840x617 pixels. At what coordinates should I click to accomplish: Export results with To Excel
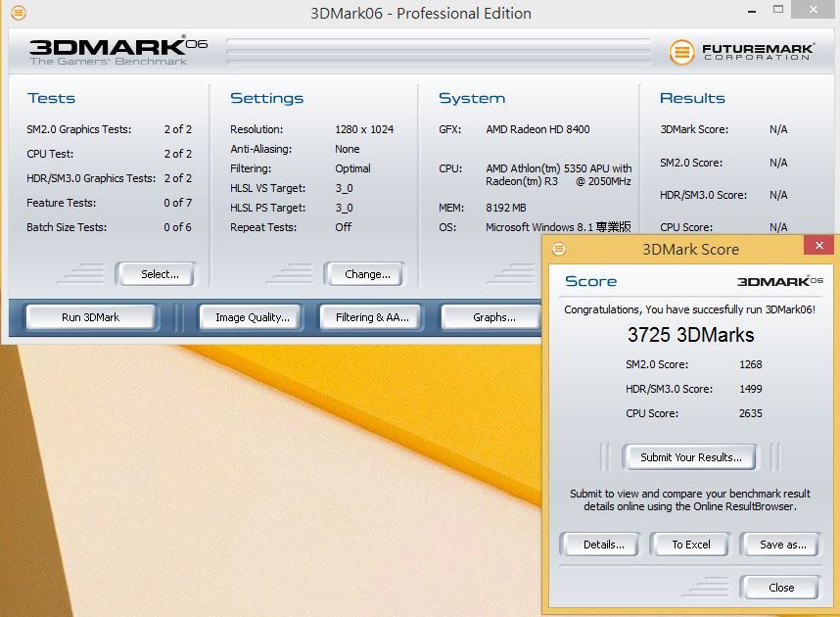pos(691,545)
